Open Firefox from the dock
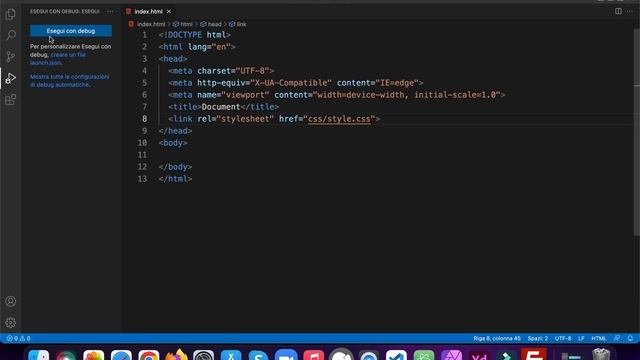640x360 pixels. click(176, 355)
